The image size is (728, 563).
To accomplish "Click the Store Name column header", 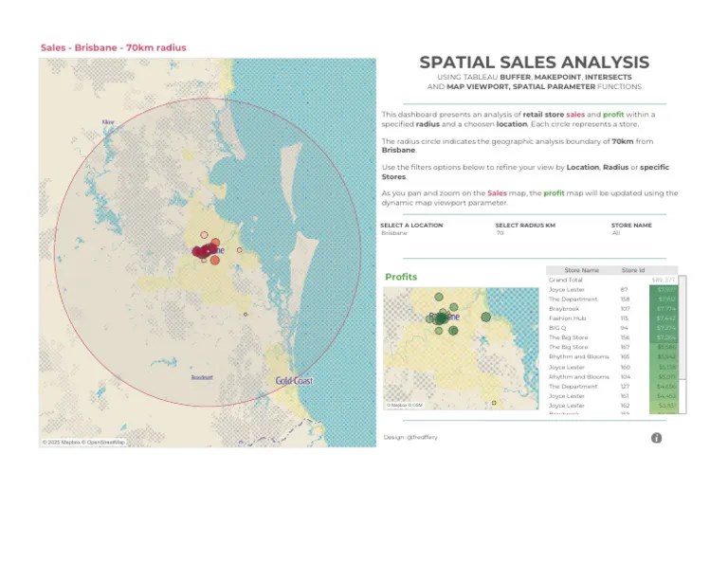I will pyautogui.click(x=581, y=270).
